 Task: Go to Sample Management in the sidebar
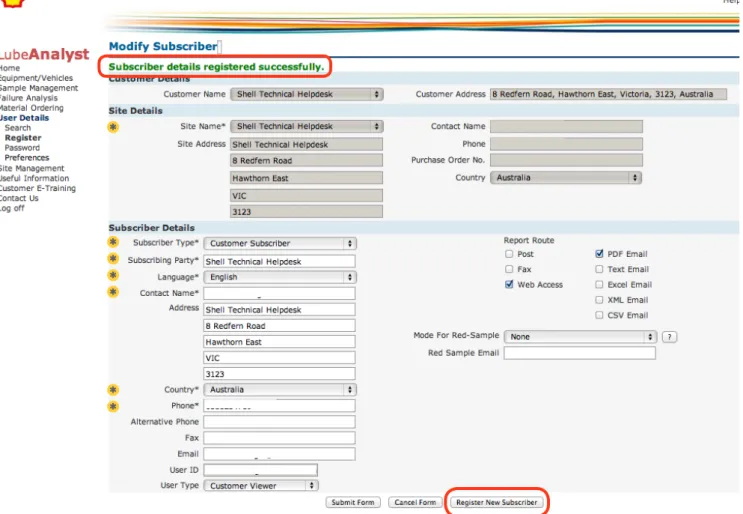tap(39, 88)
